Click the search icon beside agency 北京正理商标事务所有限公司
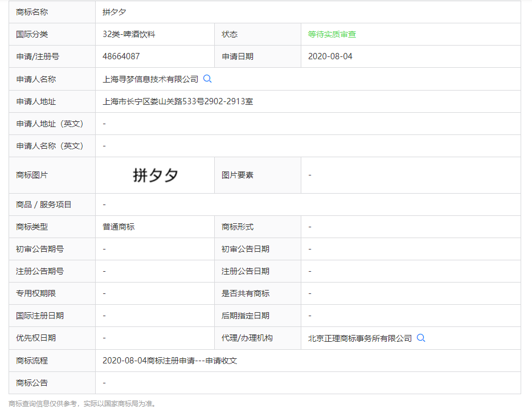 [421, 338]
